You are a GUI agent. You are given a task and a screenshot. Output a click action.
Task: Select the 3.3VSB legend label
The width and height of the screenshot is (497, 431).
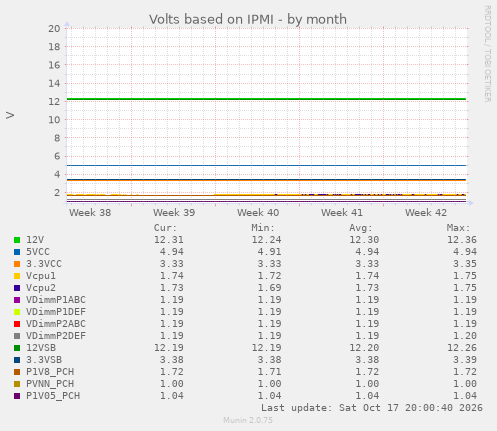[x=44, y=360]
